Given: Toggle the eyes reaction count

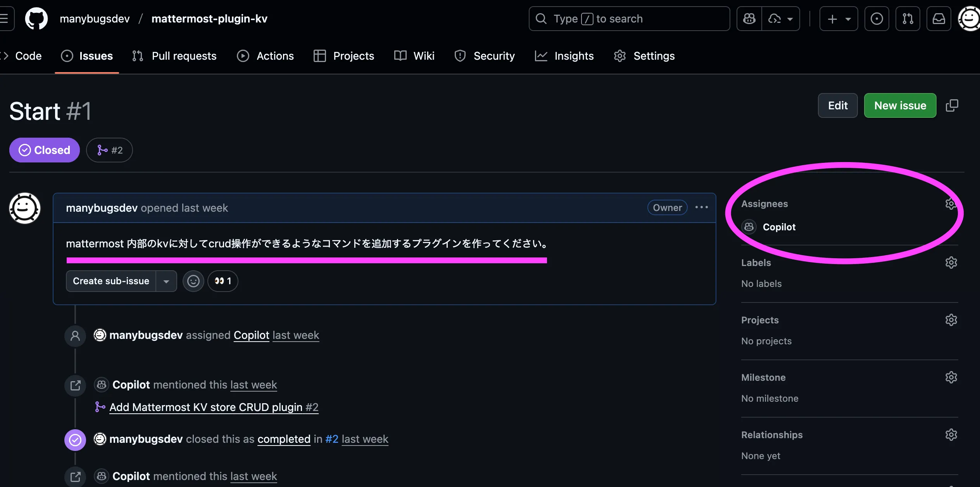Looking at the screenshot, I should [223, 281].
